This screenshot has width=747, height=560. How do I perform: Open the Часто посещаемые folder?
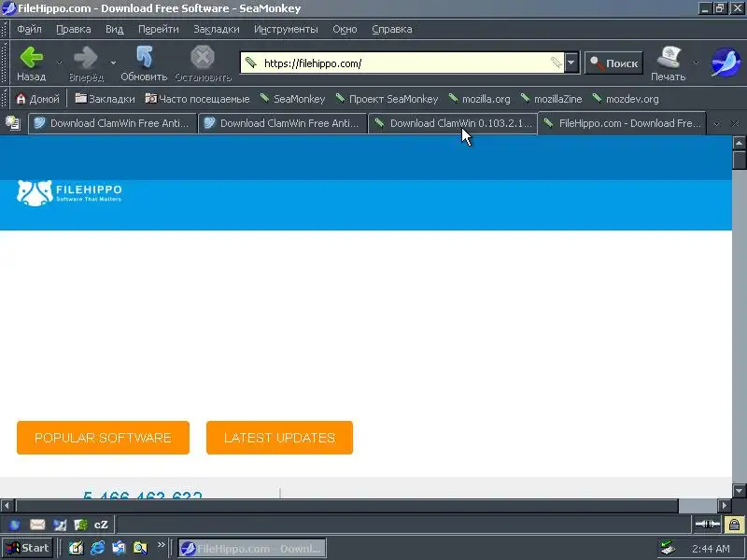[197, 99]
